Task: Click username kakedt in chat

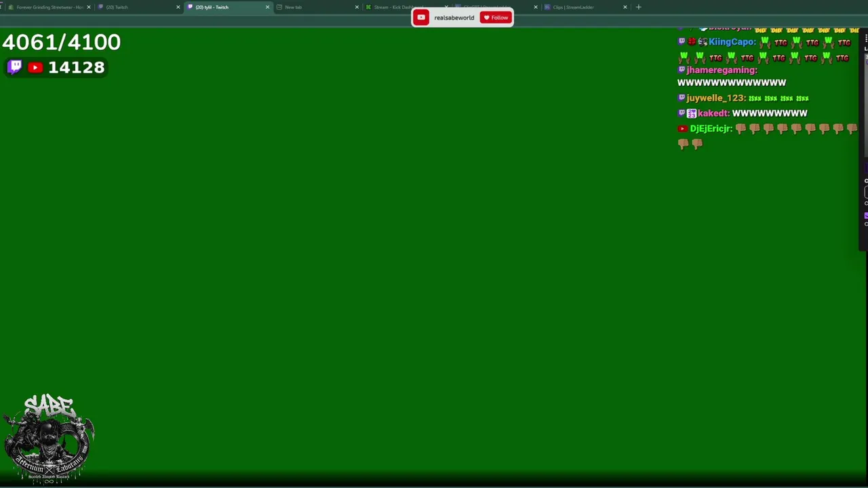Action: click(x=713, y=113)
